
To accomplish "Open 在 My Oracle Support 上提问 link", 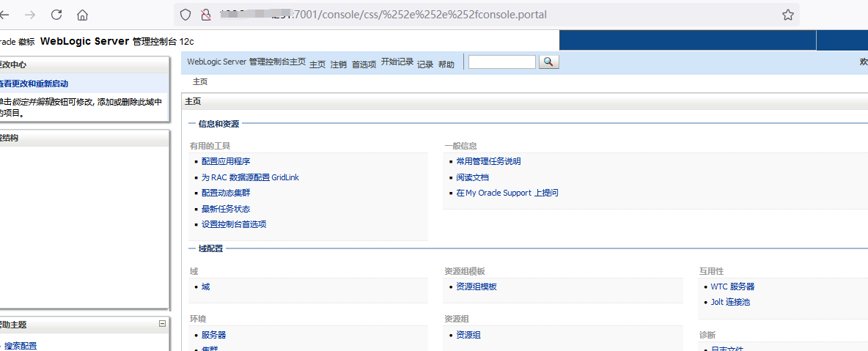I will click(x=507, y=193).
